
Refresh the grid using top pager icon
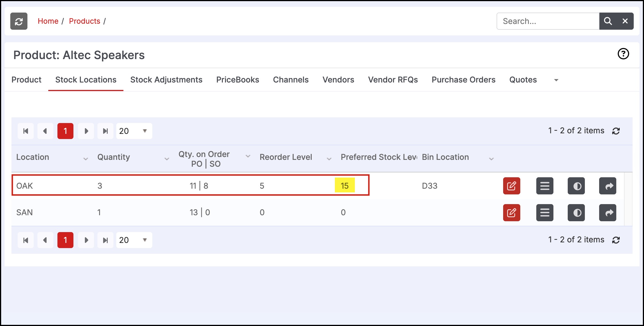616,131
